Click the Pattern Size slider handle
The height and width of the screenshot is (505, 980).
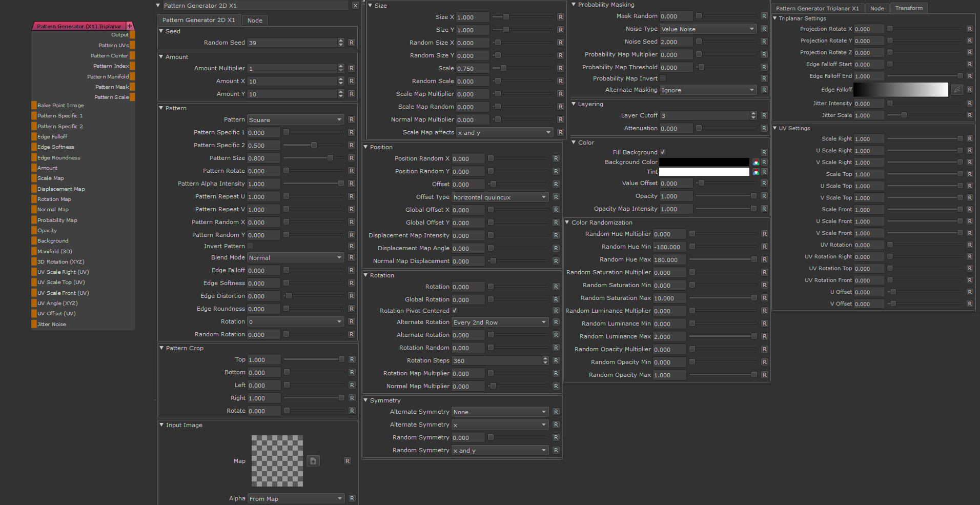coord(330,158)
